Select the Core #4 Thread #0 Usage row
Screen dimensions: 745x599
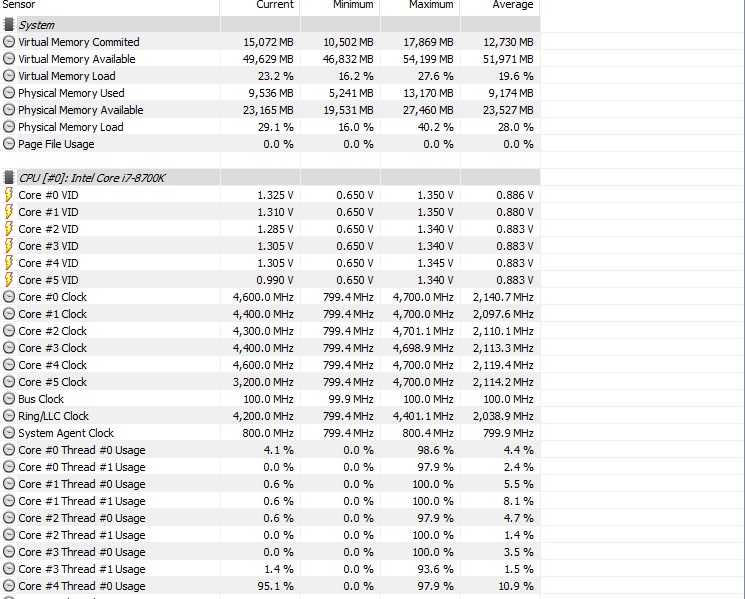click(x=270, y=586)
